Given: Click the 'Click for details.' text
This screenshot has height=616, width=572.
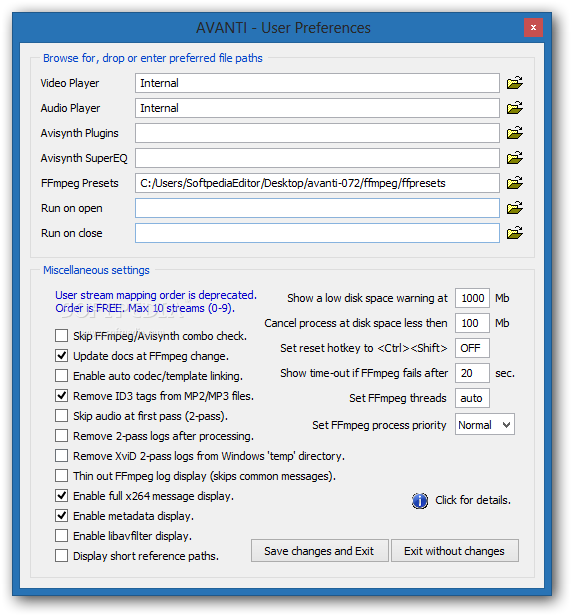Looking at the screenshot, I should [x=473, y=500].
